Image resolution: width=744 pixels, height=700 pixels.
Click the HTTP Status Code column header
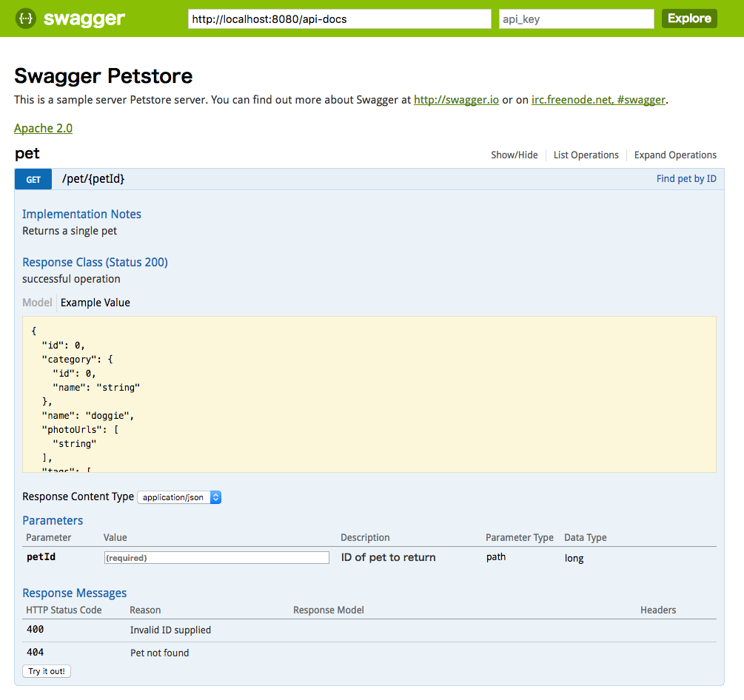click(x=64, y=610)
